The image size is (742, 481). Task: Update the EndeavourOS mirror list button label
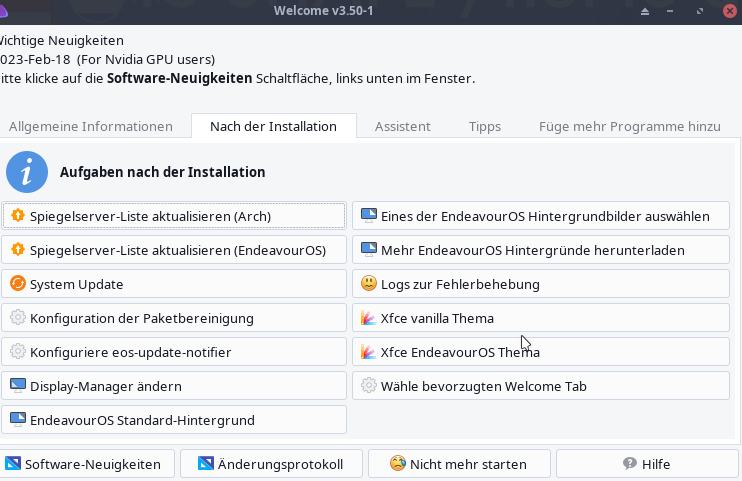coord(178,250)
